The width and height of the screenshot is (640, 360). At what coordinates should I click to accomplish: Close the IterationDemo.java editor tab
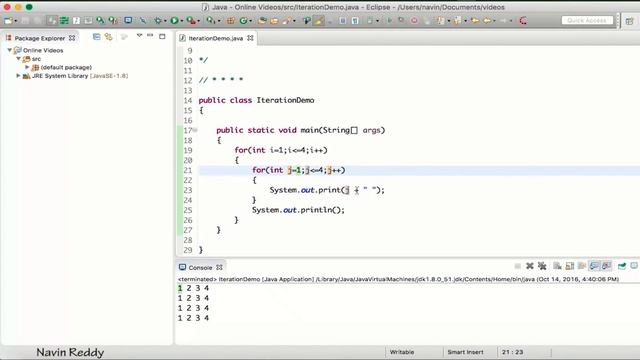[250, 38]
